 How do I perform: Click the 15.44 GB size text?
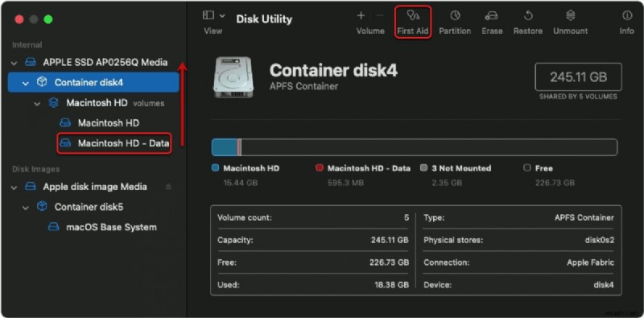tap(240, 183)
